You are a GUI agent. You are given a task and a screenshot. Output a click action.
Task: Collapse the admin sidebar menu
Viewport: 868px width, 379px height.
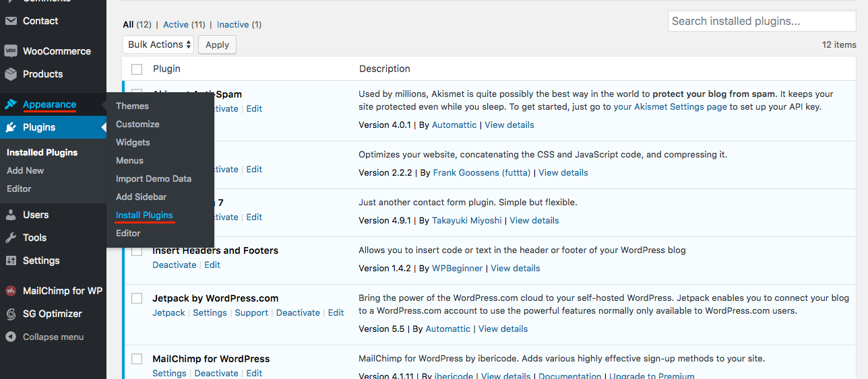coord(45,337)
